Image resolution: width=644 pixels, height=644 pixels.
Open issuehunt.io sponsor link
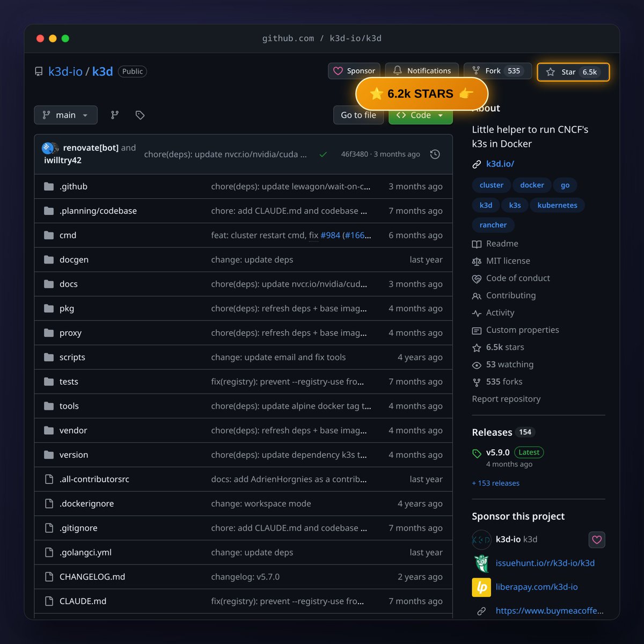[545, 563]
